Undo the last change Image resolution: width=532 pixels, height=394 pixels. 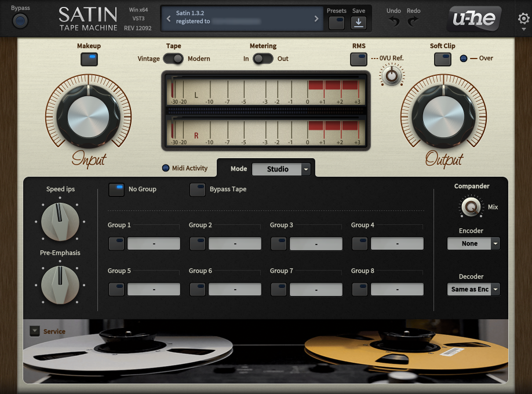[x=394, y=21]
